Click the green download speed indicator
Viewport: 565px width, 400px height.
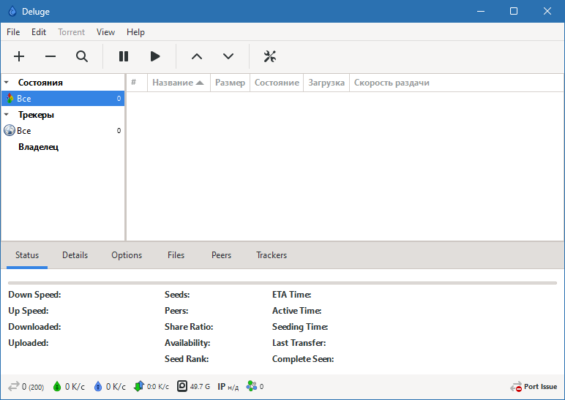click(68, 387)
